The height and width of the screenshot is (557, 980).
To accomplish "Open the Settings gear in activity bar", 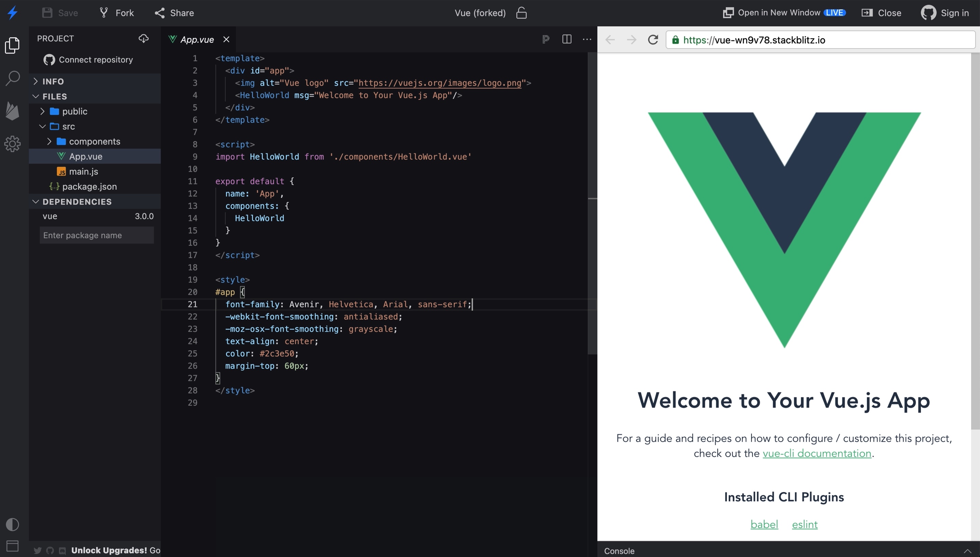I will (12, 144).
